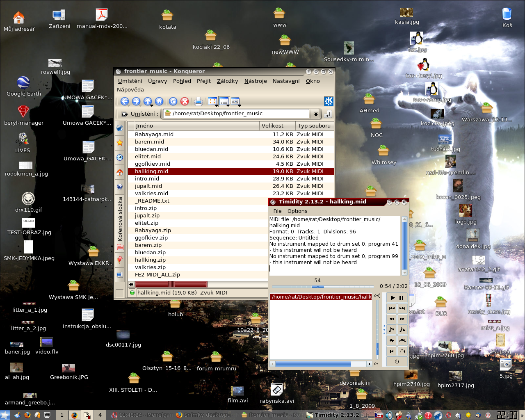Fast forward the MIDI in Timidity
Screen dimensions: 525x420
(x=402, y=319)
